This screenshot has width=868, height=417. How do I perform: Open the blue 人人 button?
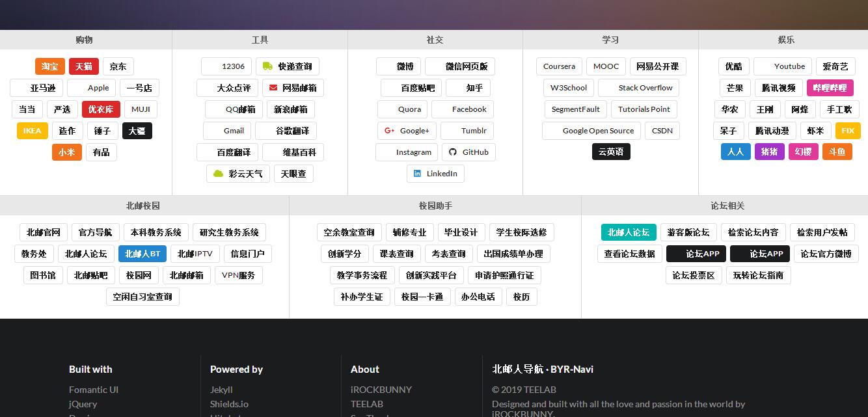736,152
